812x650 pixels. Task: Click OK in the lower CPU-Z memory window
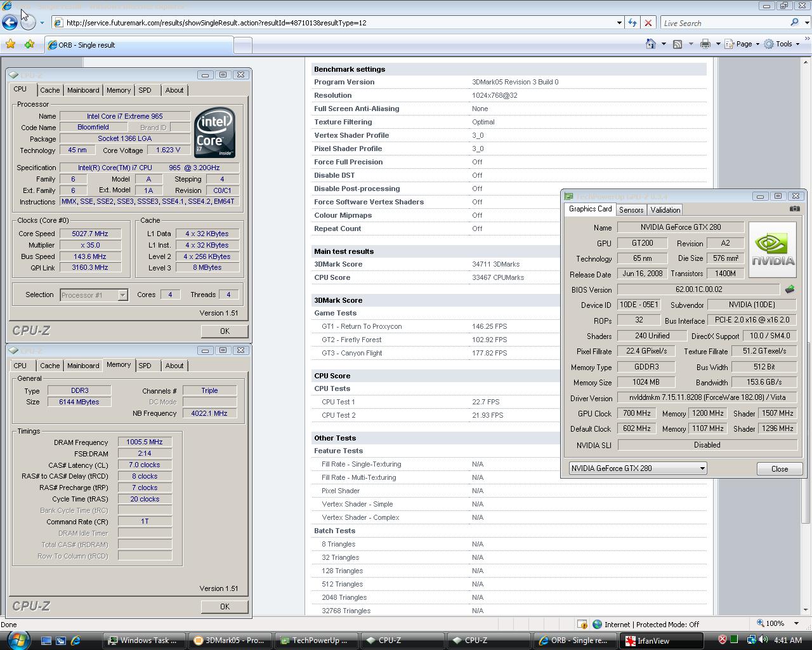pyautogui.click(x=225, y=606)
